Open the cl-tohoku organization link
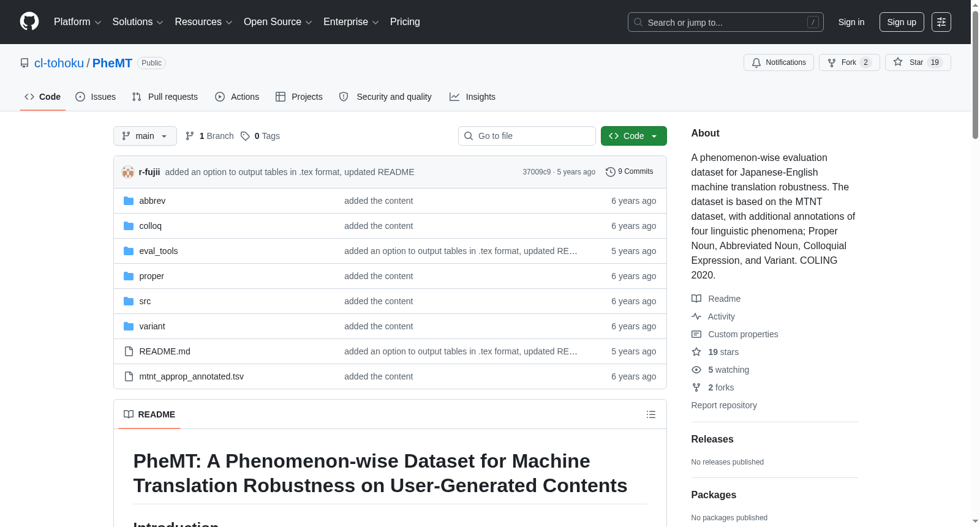 pos(59,63)
